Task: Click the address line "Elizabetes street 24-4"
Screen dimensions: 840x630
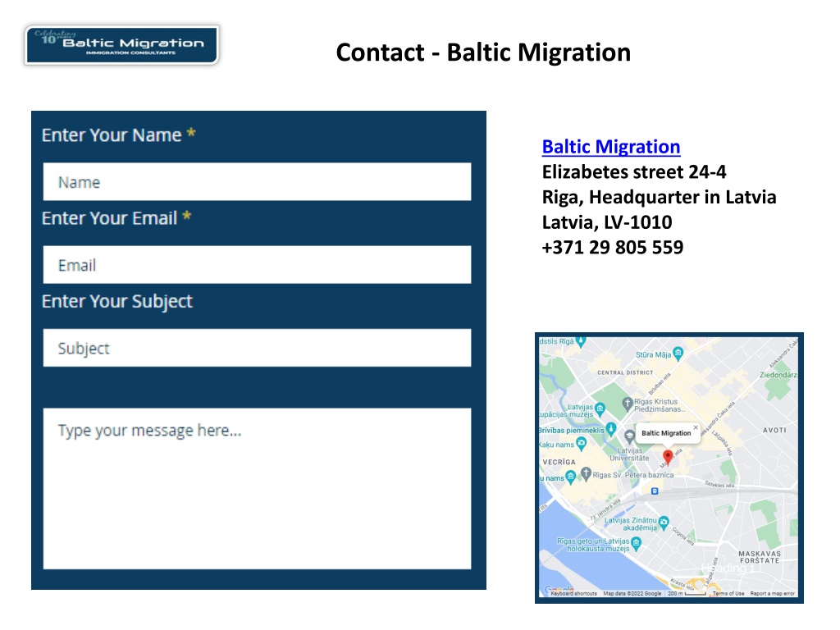Action: click(x=634, y=172)
